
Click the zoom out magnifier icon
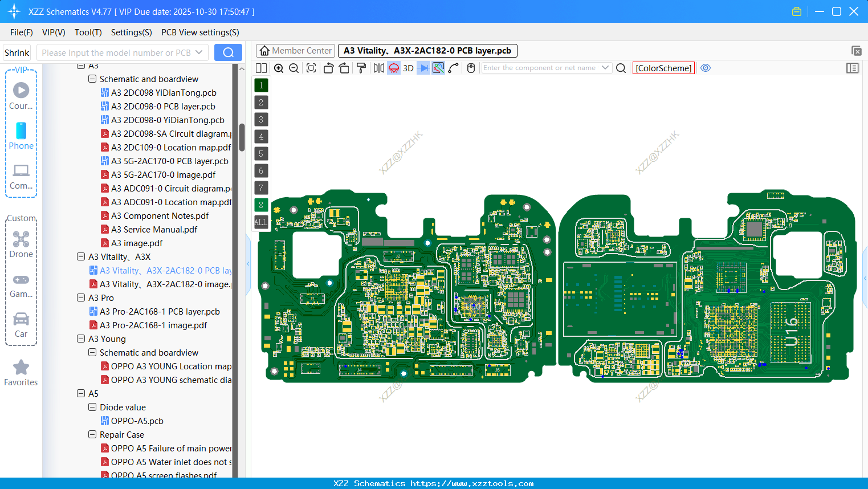pyautogui.click(x=294, y=68)
